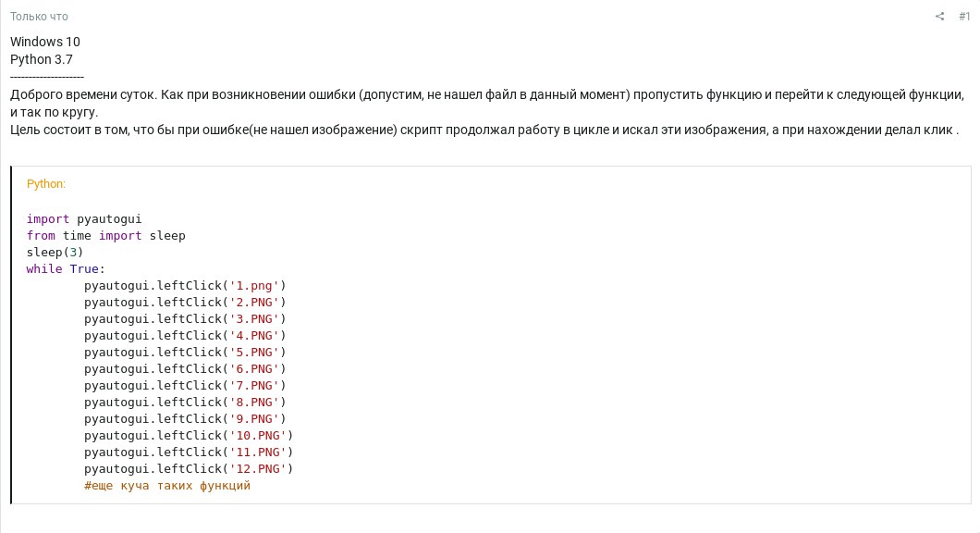This screenshot has width=980, height=533.
Task: Click the leftClick('1.png') code line
Action: tap(185, 286)
